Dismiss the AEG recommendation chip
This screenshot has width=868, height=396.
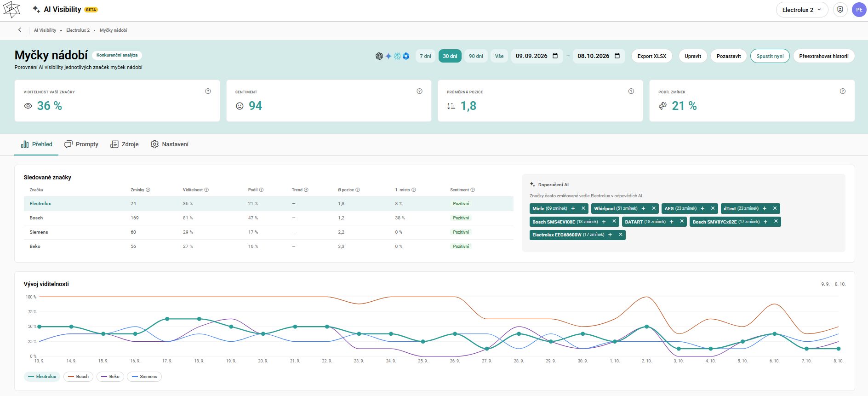(713, 208)
